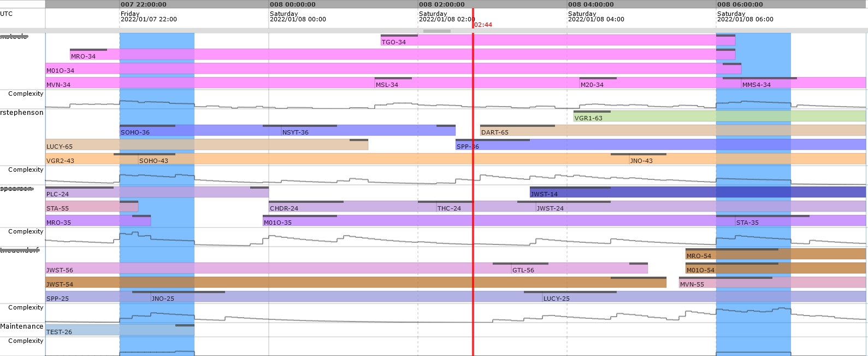Image resolution: width=868 pixels, height=356 pixels.
Task: Click the horizontal scrollbar thumb under the header
Action: click(x=437, y=31)
